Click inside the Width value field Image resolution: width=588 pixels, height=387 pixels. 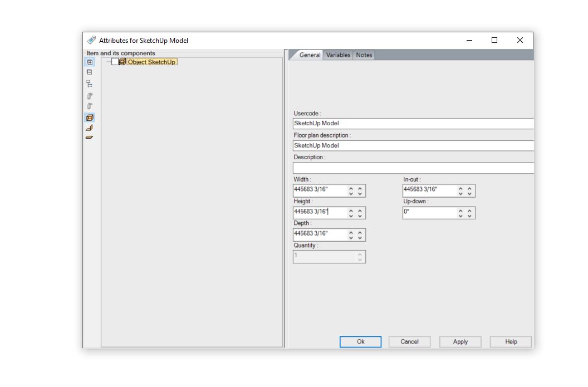click(x=320, y=190)
